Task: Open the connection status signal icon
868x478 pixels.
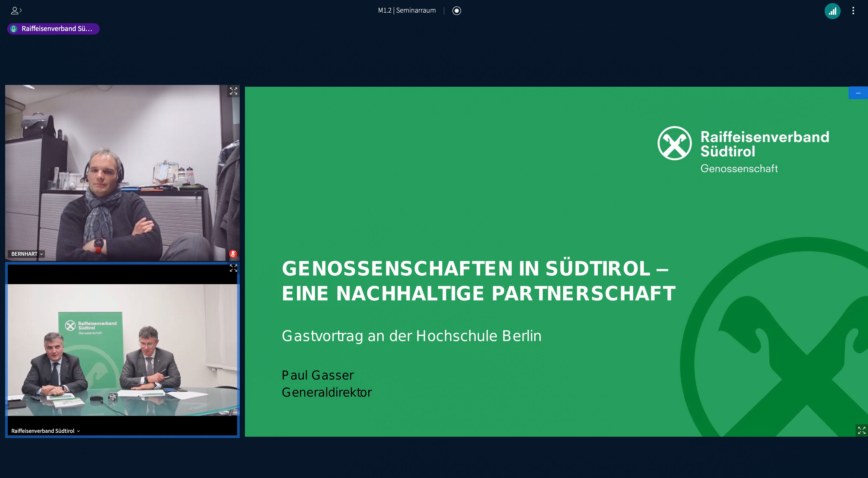Action: 832,11
